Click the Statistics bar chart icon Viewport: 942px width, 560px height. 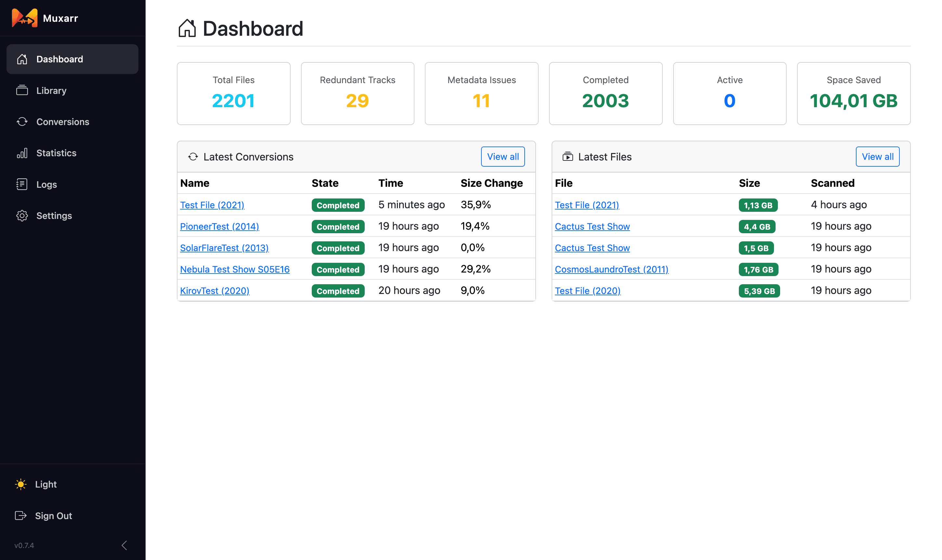tap(22, 153)
